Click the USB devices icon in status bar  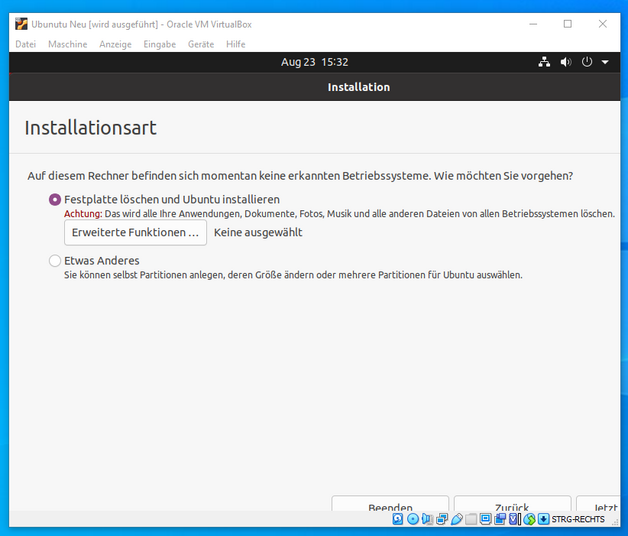tap(457, 519)
